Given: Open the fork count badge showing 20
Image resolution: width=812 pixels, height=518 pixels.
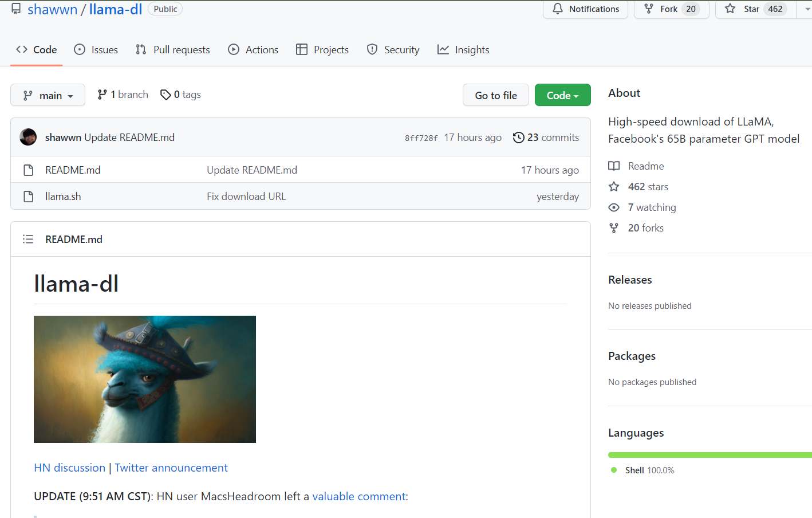Looking at the screenshot, I should pyautogui.click(x=691, y=9).
